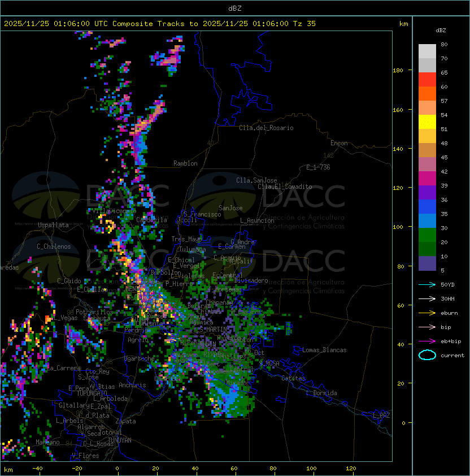This screenshot has width=470, height=476.
Task: Click the 'Potrerillos' map label
Action: 94,312
